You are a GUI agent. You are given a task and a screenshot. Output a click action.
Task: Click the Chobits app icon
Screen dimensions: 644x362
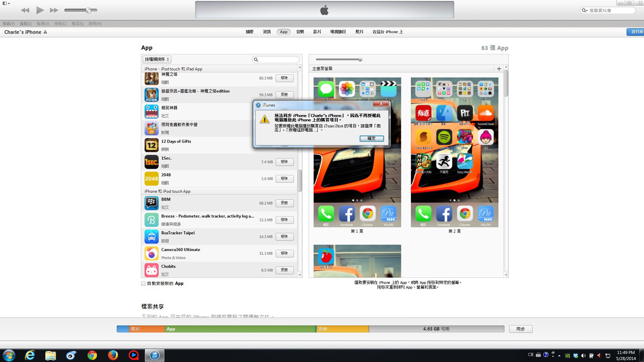152,270
